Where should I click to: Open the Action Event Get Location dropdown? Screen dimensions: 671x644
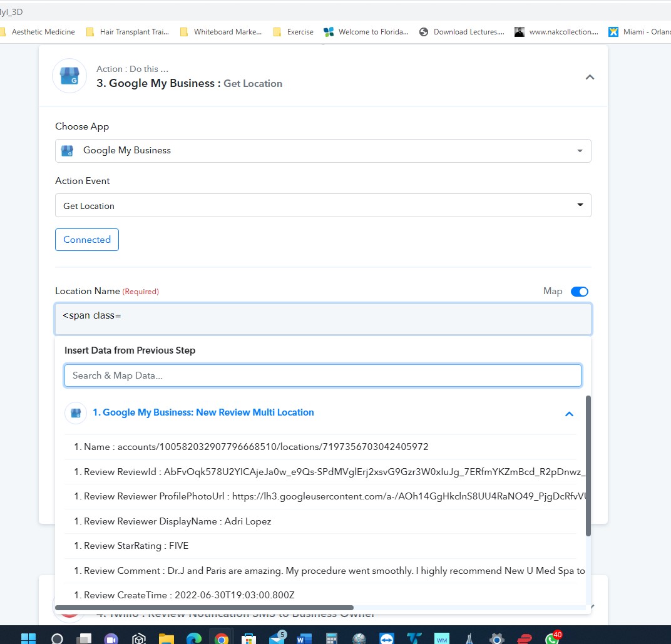click(323, 205)
